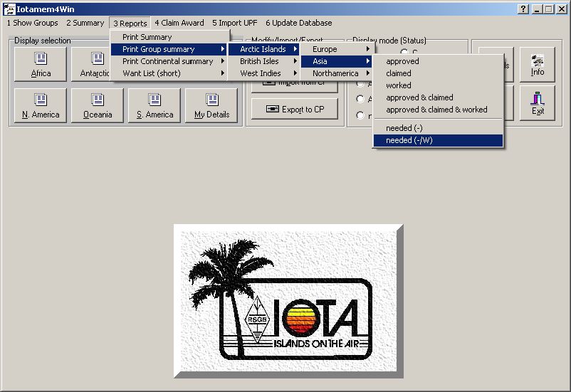Viewport: 571px width, 392px height.
Task: Select needed (-/W) option
Action: (438, 140)
